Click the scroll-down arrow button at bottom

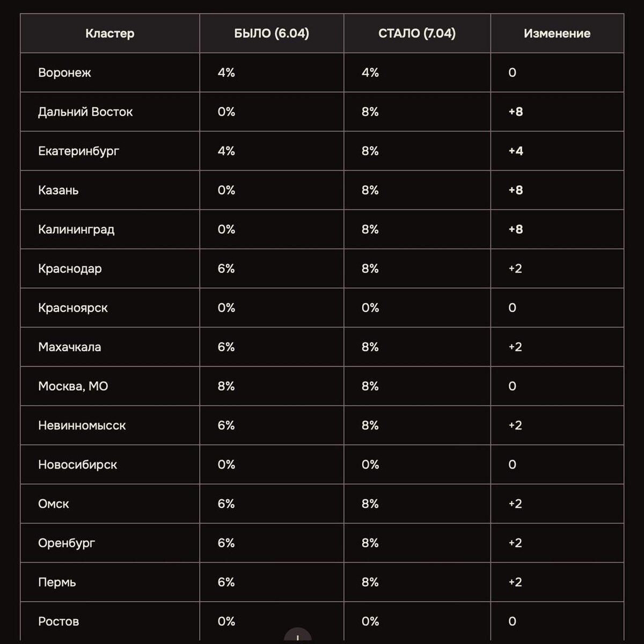[x=297, y=636]
